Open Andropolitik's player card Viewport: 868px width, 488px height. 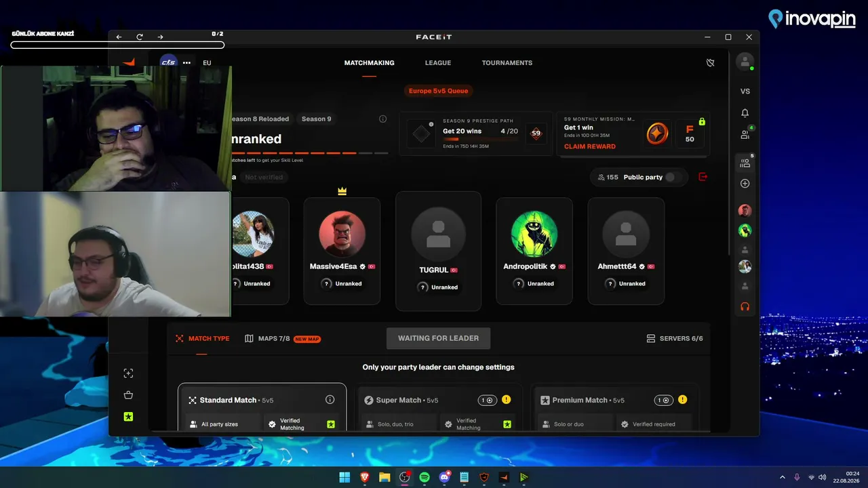coord(534,251)
